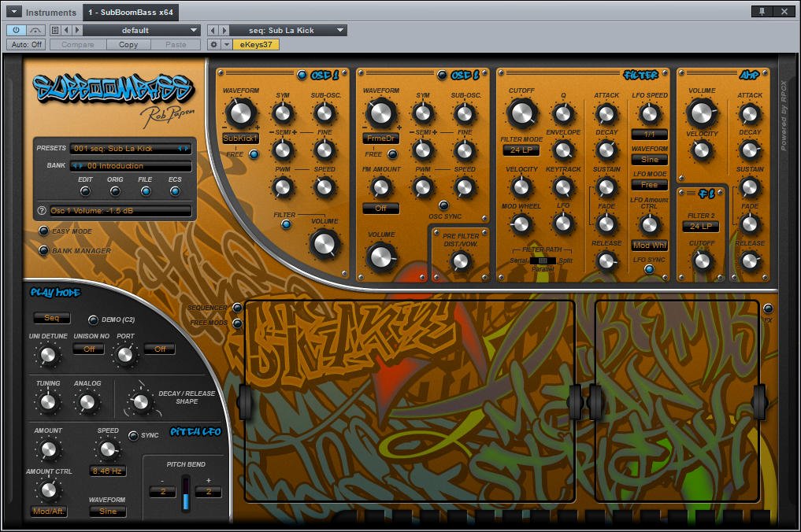Viewport: 801px width, 532px height.
Task: Adjust Filter Envelope knob
Action: pyautogui.click(x=563, y=150)
